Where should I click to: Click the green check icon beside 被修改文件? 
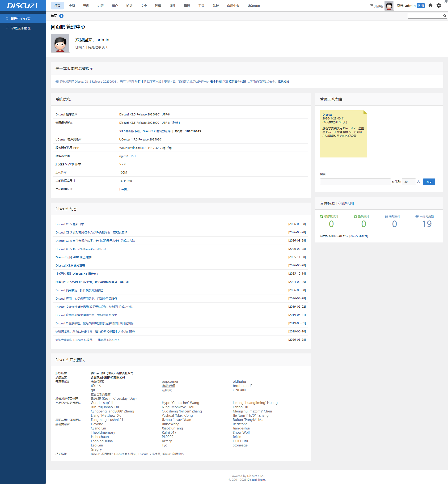coord(322,216)
